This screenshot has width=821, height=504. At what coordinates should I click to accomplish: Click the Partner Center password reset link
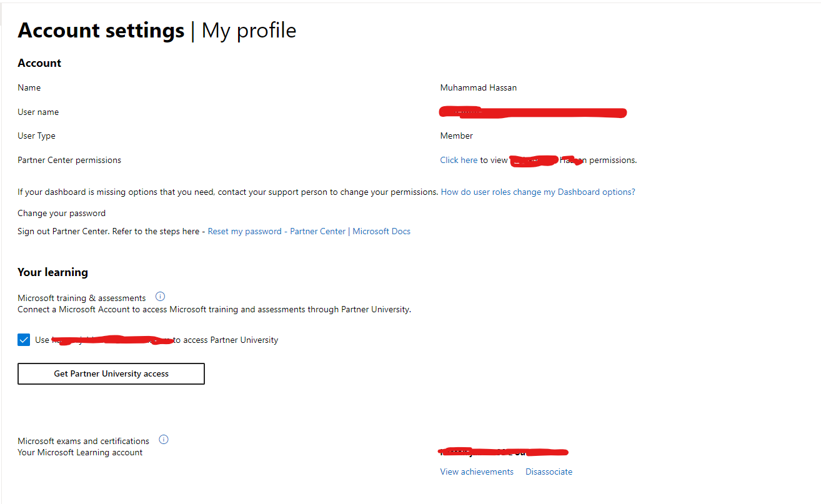click(317, 230)
